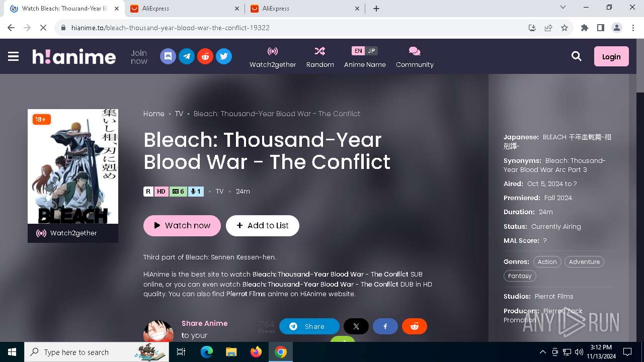
Task: Open the Reddit join link icon
Action: tap(205, 56)
